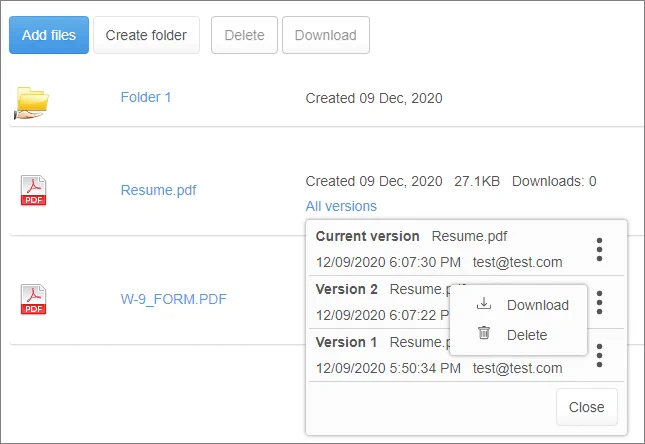
Task: Click test@test.com in Version 1 row
Action: click(x=517, y=368)
